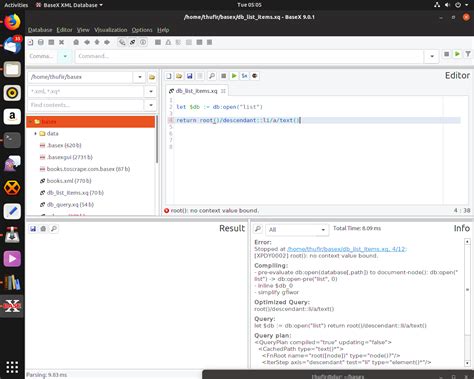This screenshot has width=474, height=379.
Task: Select the db_list_items.xq editor tab
Action: point(196,91)
